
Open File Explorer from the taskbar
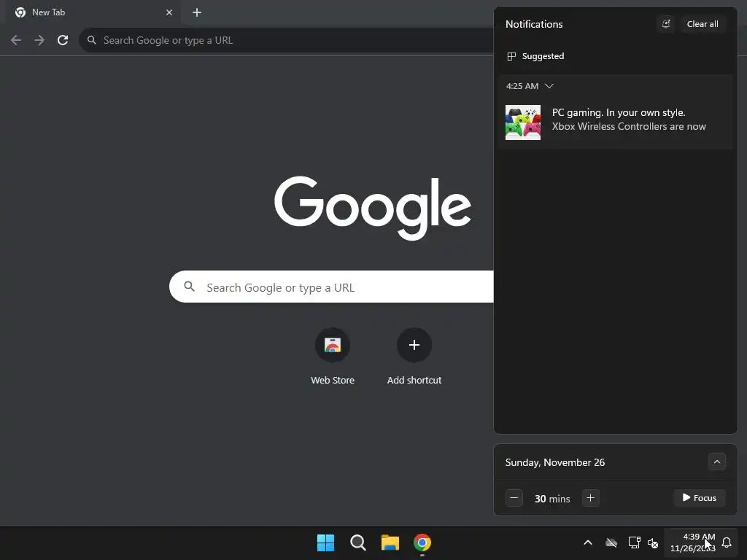390,542
